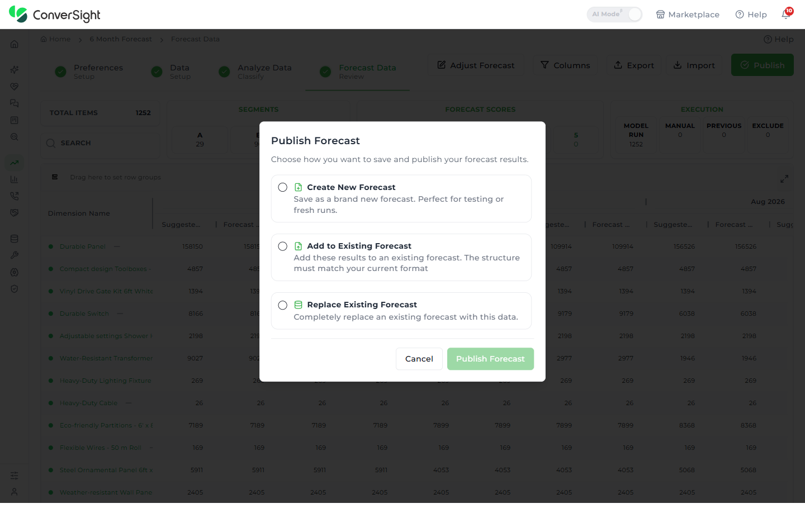Toggle the AI Mode switch
This screenshot has width=805, height=532.
[x=614, y=15]
